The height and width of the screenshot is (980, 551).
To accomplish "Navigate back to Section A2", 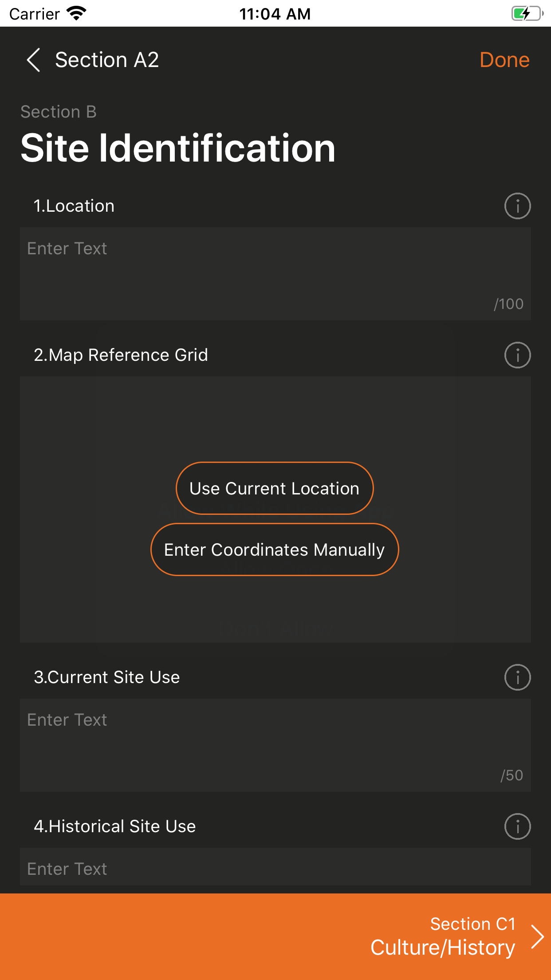I will [x=106, y=59].
